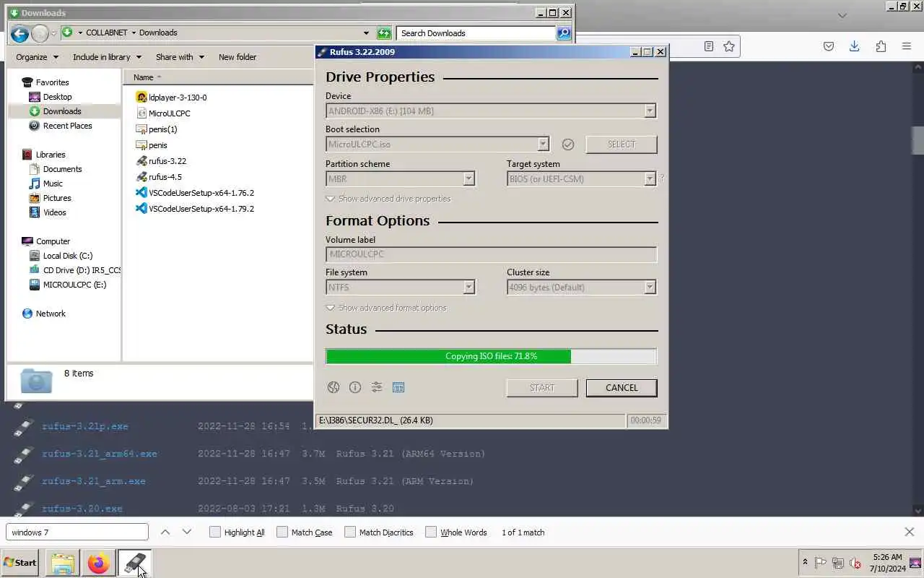924x578 pixels.
Task: Switch to Firefox on the taskbar
Action: click(99, 563)
